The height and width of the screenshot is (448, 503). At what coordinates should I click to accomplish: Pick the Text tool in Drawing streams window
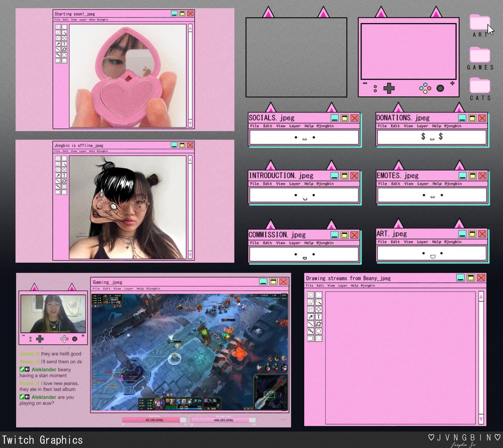[319, 317]
